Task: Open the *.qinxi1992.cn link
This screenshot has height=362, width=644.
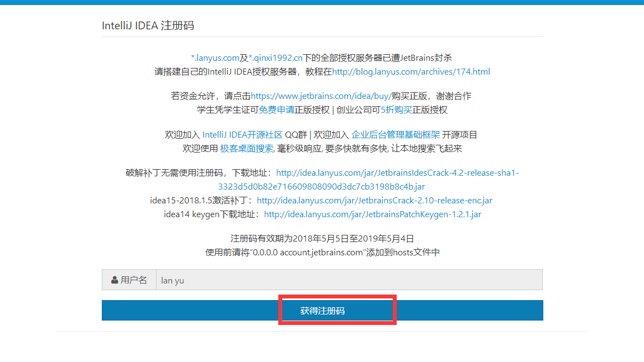Action: coord(276,58)
